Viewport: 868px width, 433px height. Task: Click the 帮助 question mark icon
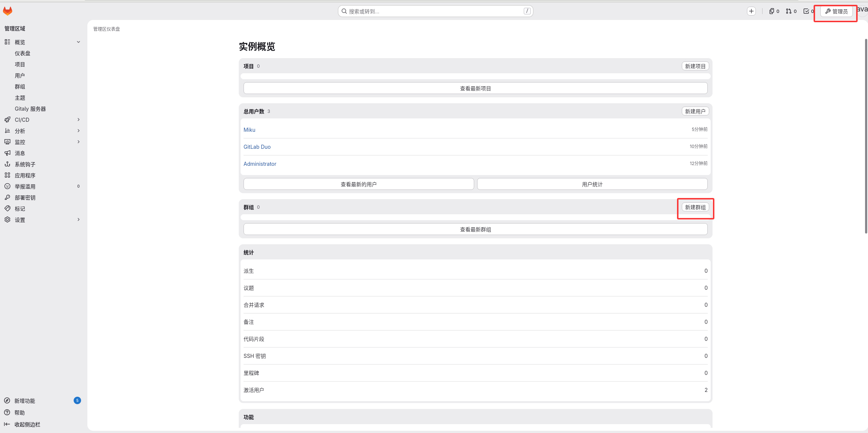(x=7, y=412)
